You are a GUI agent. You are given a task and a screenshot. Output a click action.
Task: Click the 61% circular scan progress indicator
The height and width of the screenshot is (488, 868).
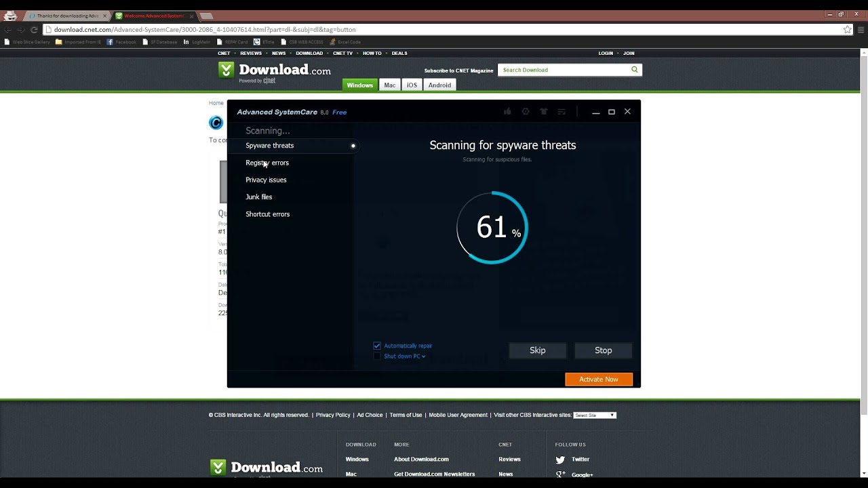coord(492,228)
